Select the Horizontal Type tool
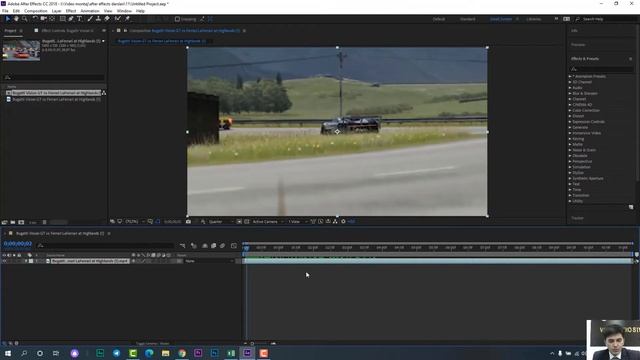Viewport: 640px width, 360px height. pyautogui.click(x=80, y=19)
